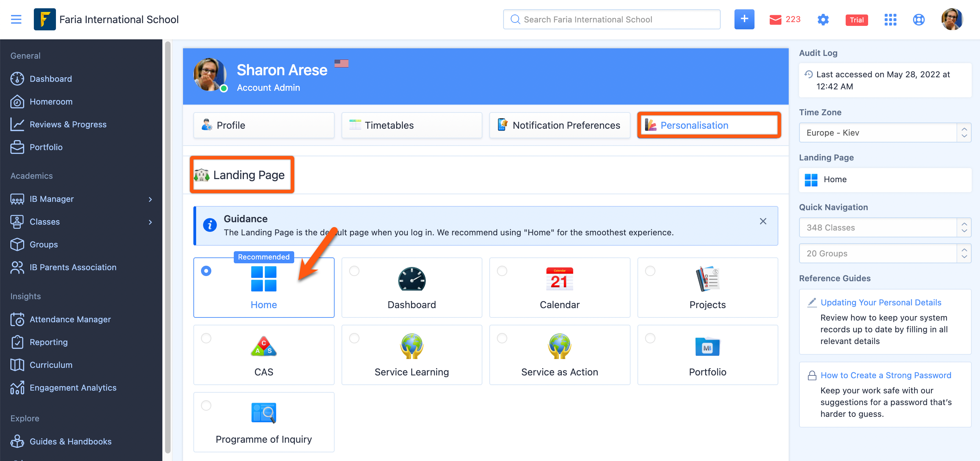
Task: Click the Faria International School title
Action: pos(119,19)
